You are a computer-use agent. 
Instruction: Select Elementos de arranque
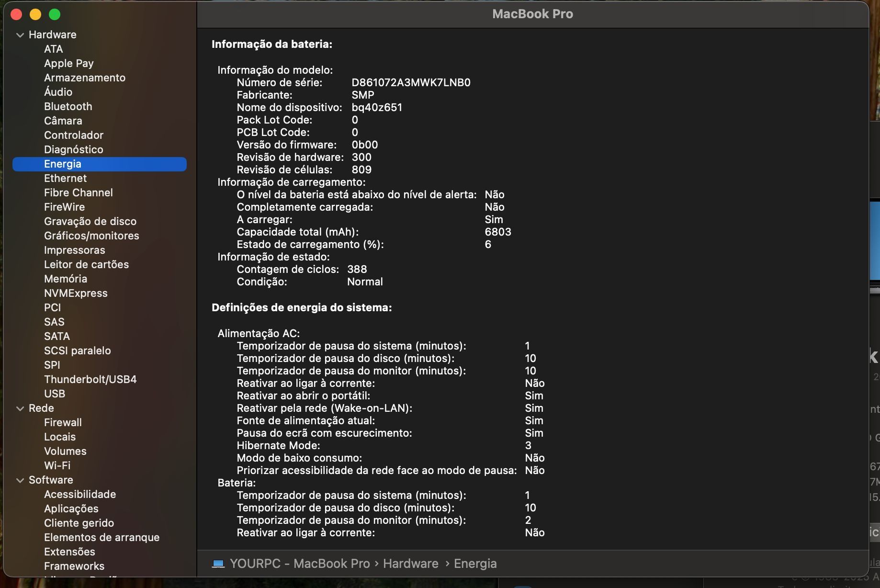(x=102, y=537)
